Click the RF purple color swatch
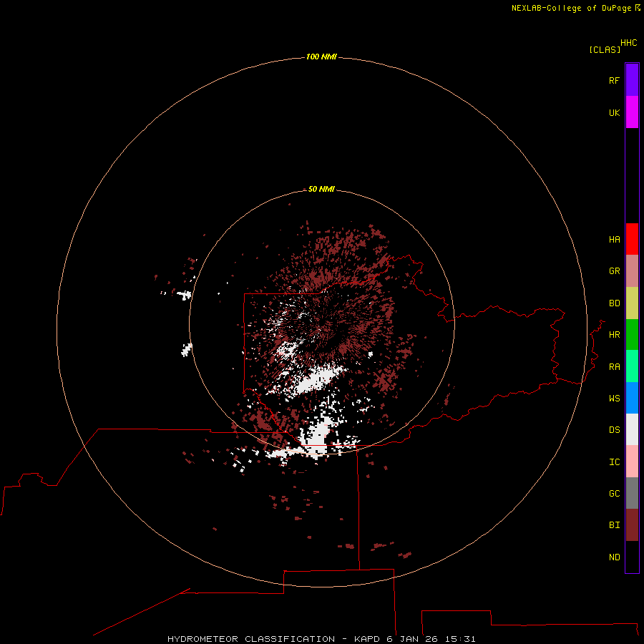 632,80
